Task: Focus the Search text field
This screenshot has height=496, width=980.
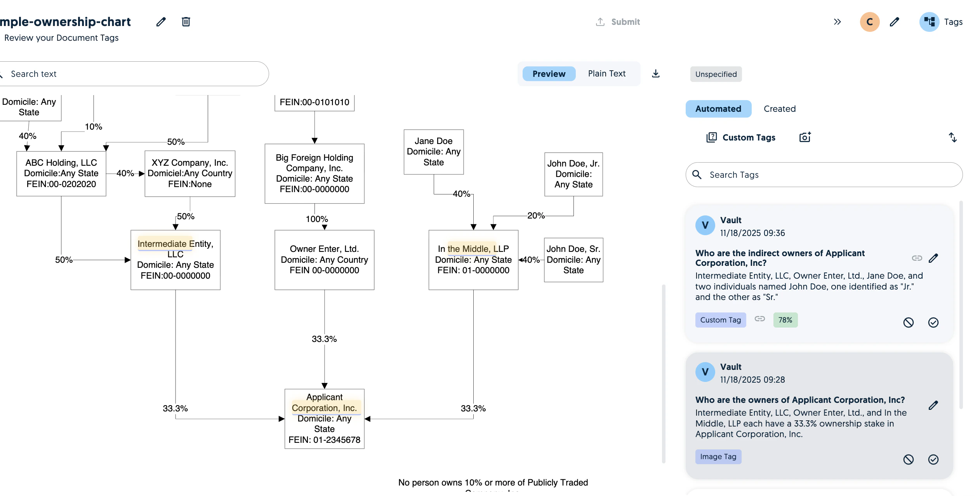Action: click(134, 74)
